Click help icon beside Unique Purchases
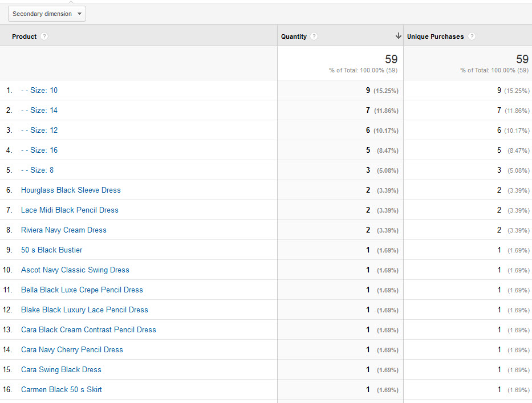Viewport: 532px width, 403px height. 472,36
